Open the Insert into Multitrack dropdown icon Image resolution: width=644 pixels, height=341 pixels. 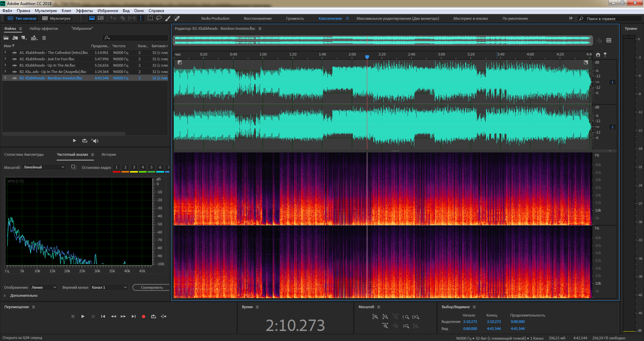(x=34, y=38)
